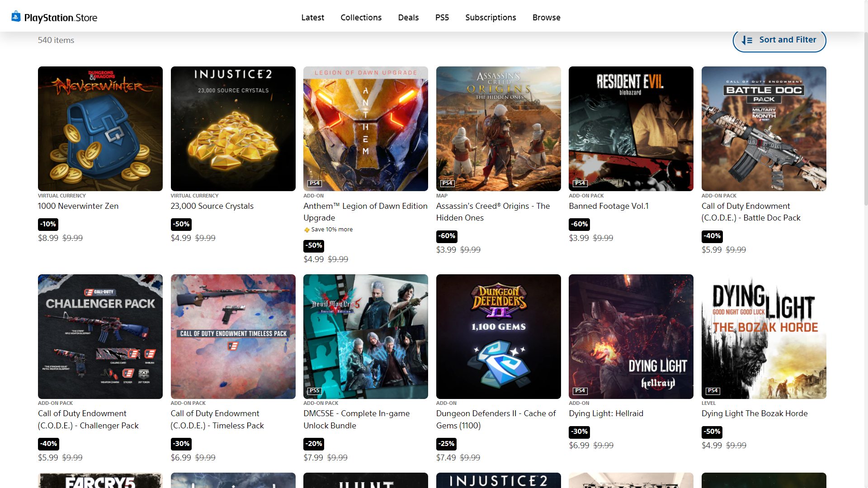The image size is (868, 488).
Task: Click the PlayStation Store logo icon
Action: click(16, 17)
